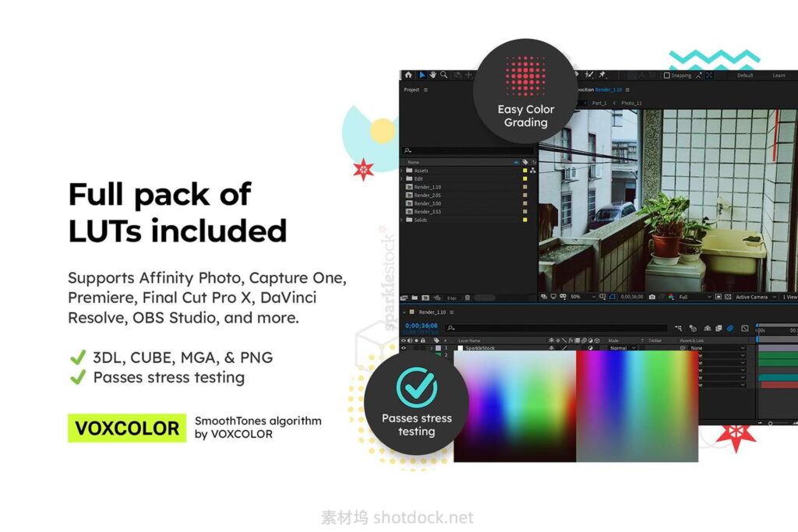Image resolution: width=798 pixels, height=532 pixels.
Task: Click the Project panel search field
Action: coord(468,150)
